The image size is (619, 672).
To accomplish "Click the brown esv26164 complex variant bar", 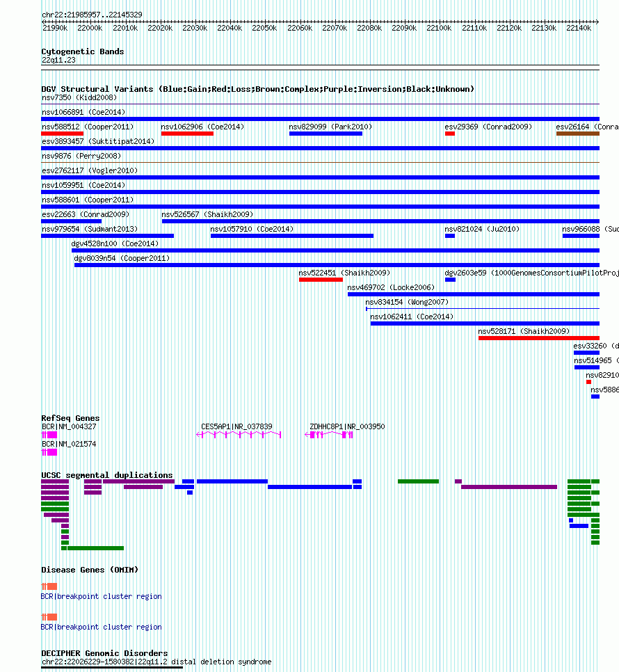I will pyautogui.click(x=578, y=134).
